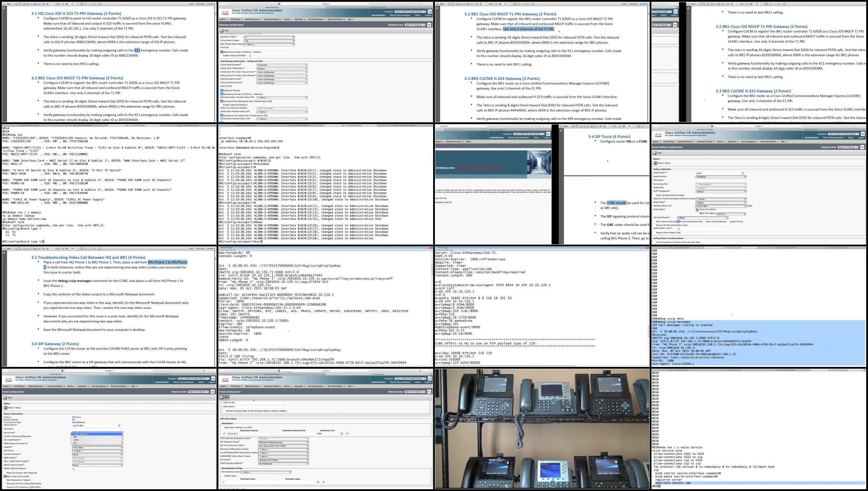Screen dimensions: 868x491
Task: Uncheck Retry Video Call as Audio
Action: coord(5,476)
